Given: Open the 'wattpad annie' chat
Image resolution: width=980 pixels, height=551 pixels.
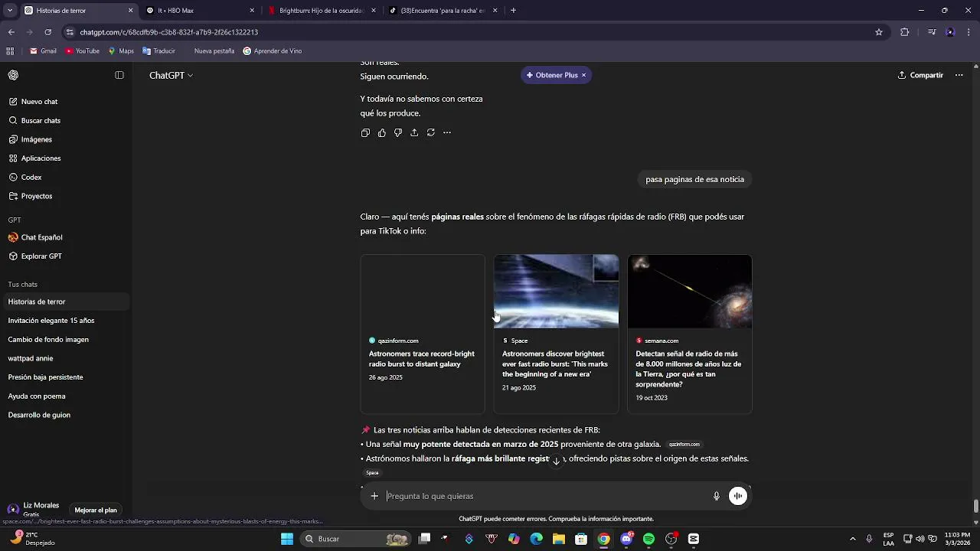Looking at the screenshot, I should pyautogui.click(x=65, y=358).
